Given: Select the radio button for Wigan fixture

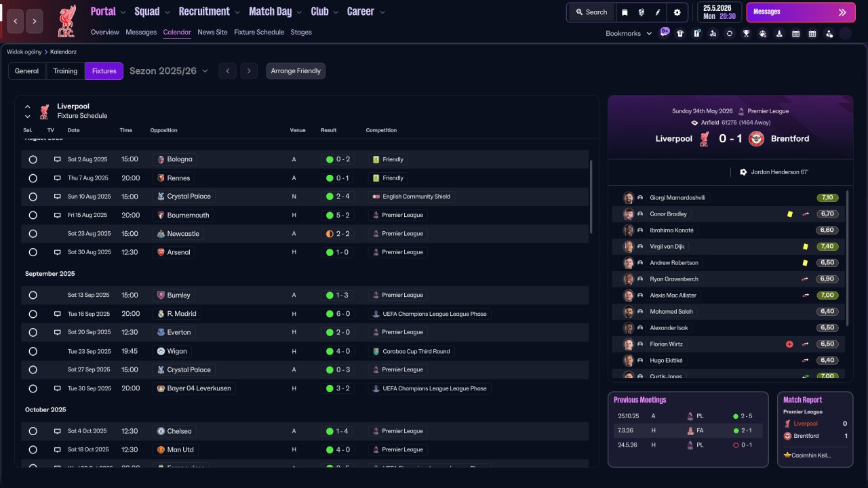Looking at the screenshot, I should pos(33,351).
